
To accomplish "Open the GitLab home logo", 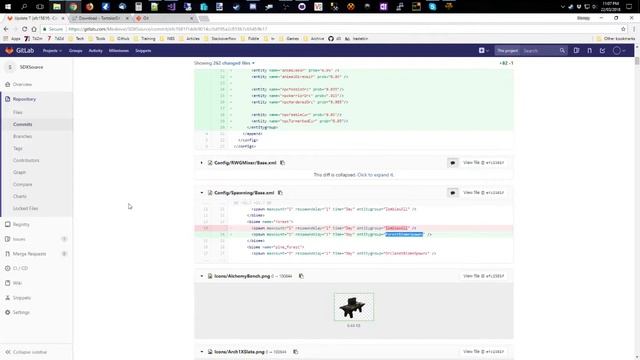I will point(20,51).
